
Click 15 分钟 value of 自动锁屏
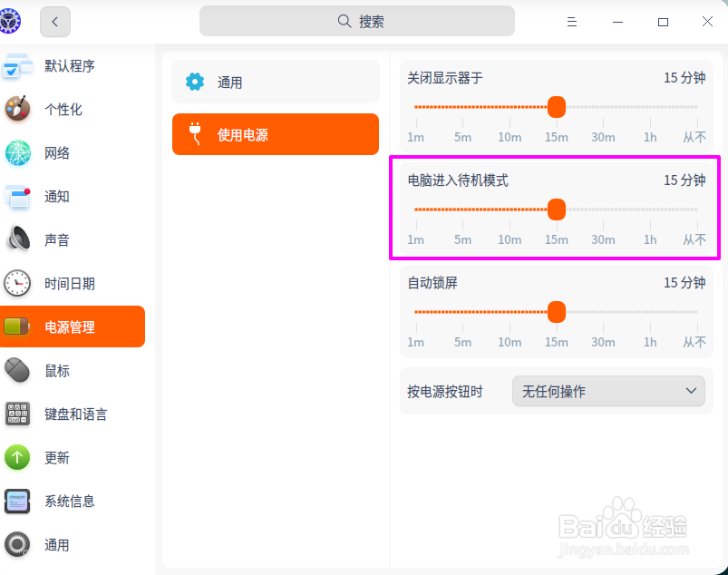684,282
